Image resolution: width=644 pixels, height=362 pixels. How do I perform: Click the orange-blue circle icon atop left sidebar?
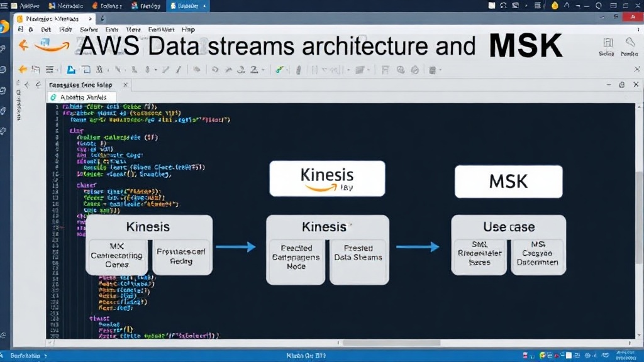click(4, 27)
